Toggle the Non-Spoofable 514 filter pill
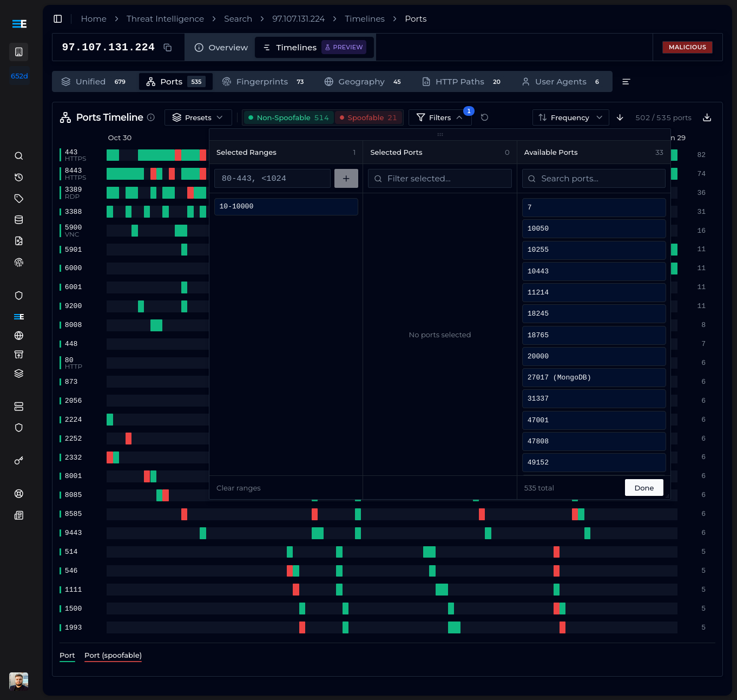Screen dimensions: 737x700 (288, 117)
